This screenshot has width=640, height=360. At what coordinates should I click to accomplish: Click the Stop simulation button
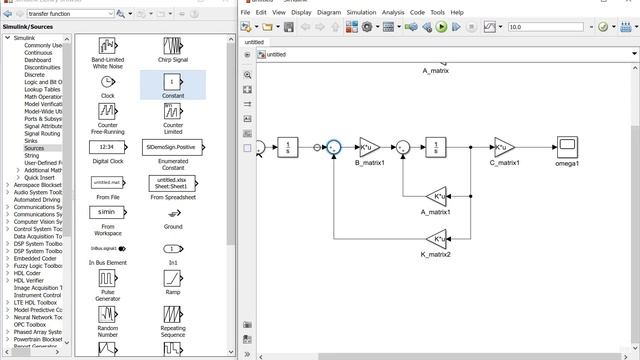[471, 27]
